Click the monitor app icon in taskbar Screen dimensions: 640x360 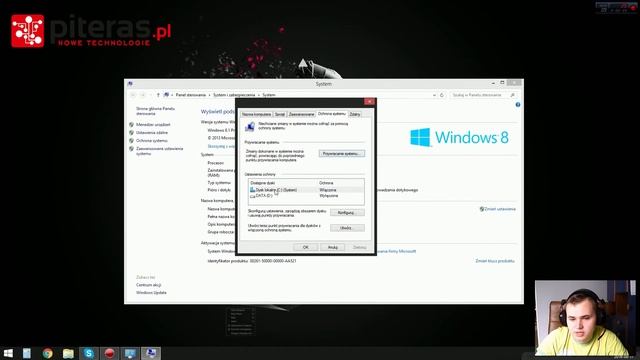point(130,353)
